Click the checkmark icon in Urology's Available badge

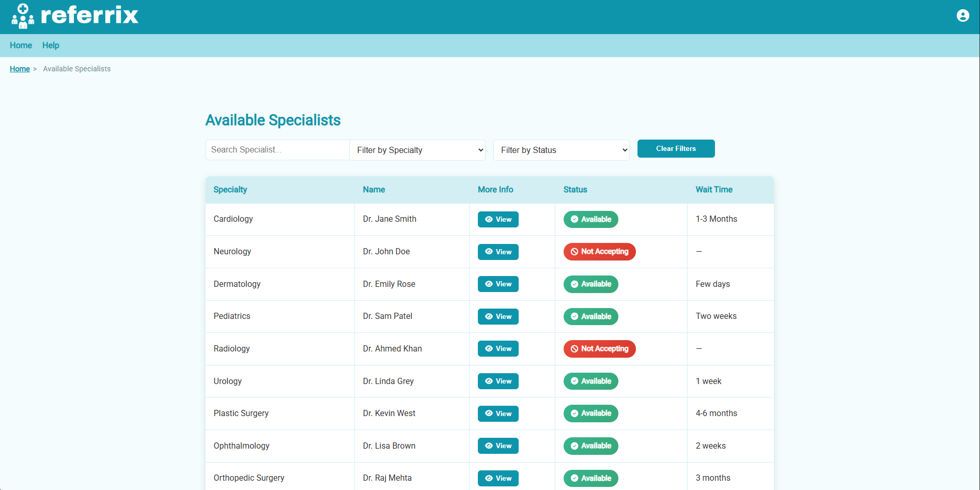(x=574, y=381)
